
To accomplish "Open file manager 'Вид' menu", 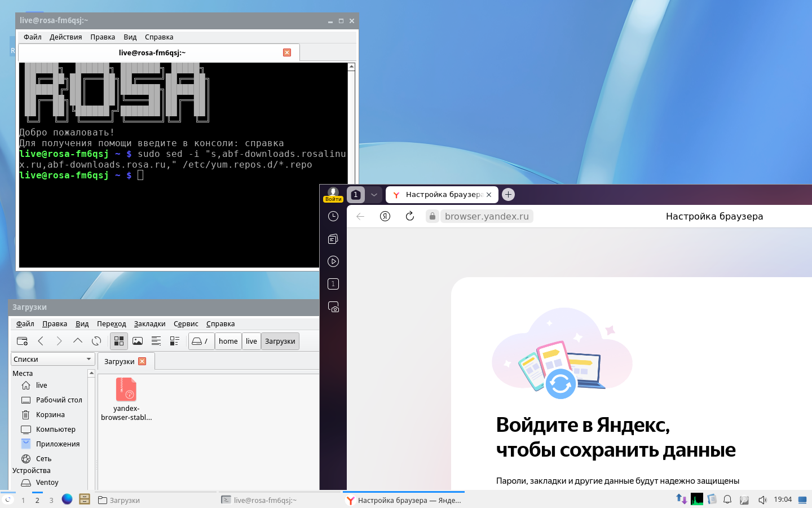I will click(x=82, y=324).
